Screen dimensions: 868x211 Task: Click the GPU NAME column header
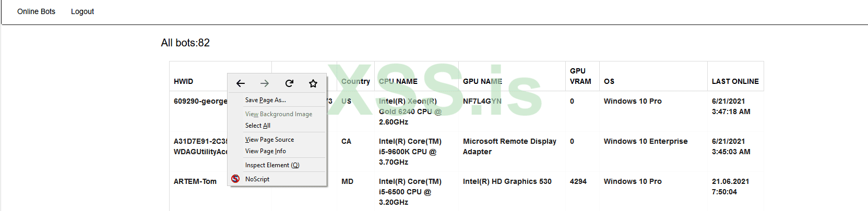click(x=482, y=81)
